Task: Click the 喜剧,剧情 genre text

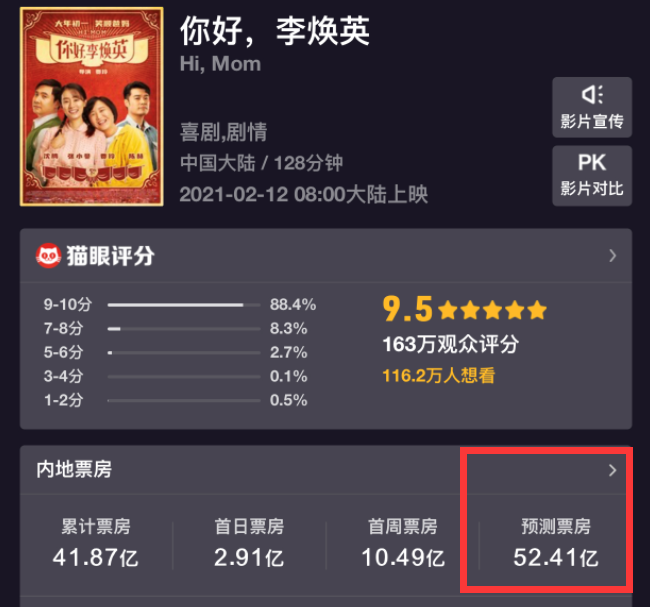Action: [223, 132]
